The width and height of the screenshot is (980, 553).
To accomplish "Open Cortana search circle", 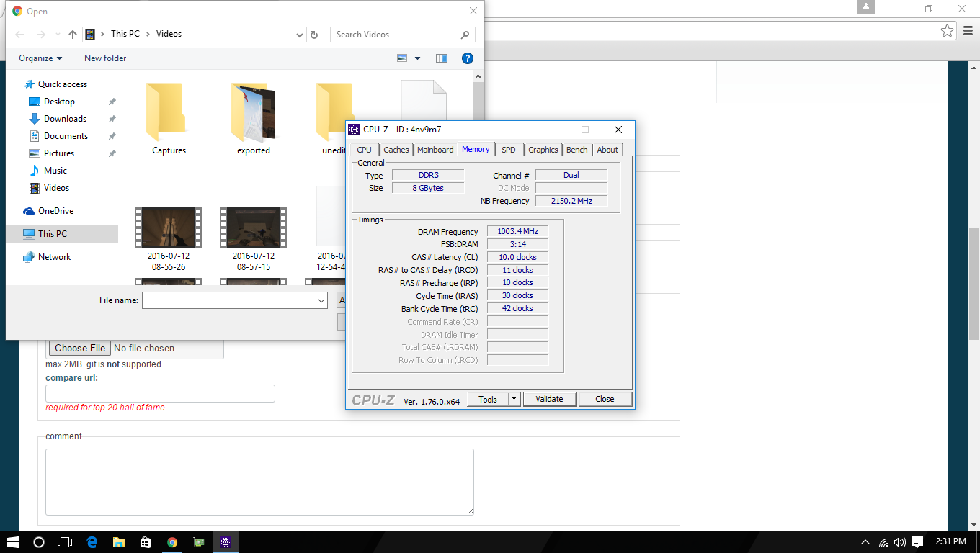I will pos(39,542).
